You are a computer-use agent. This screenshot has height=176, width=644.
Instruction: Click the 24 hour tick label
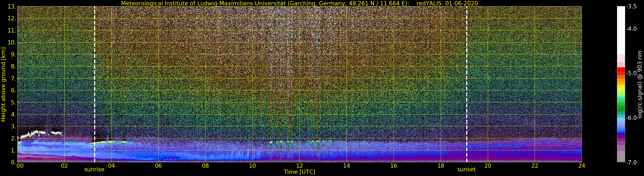(x=582, y=166)
